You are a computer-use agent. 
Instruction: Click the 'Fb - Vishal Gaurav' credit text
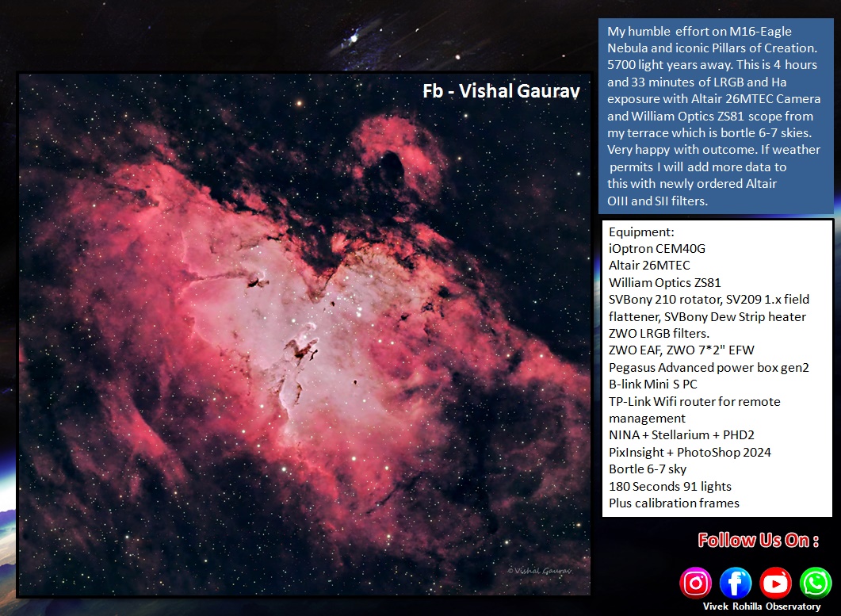pos(501,91)
